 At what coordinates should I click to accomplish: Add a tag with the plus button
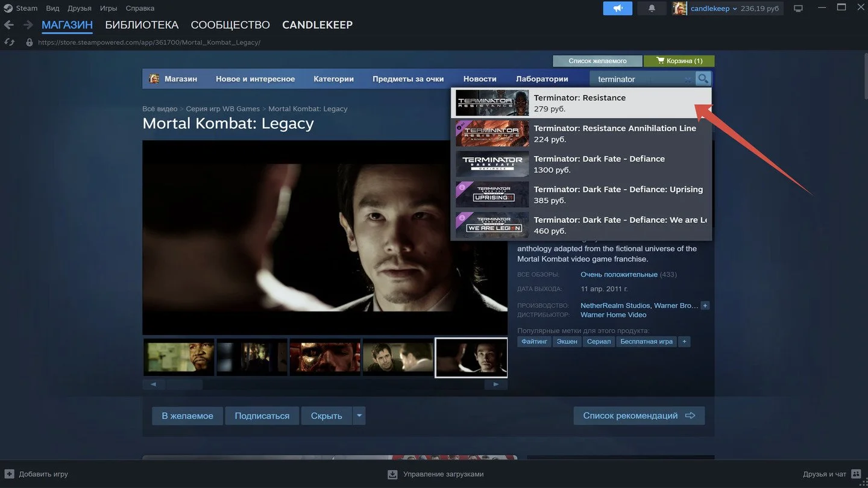pyautogui.click(x=684, y=342)
